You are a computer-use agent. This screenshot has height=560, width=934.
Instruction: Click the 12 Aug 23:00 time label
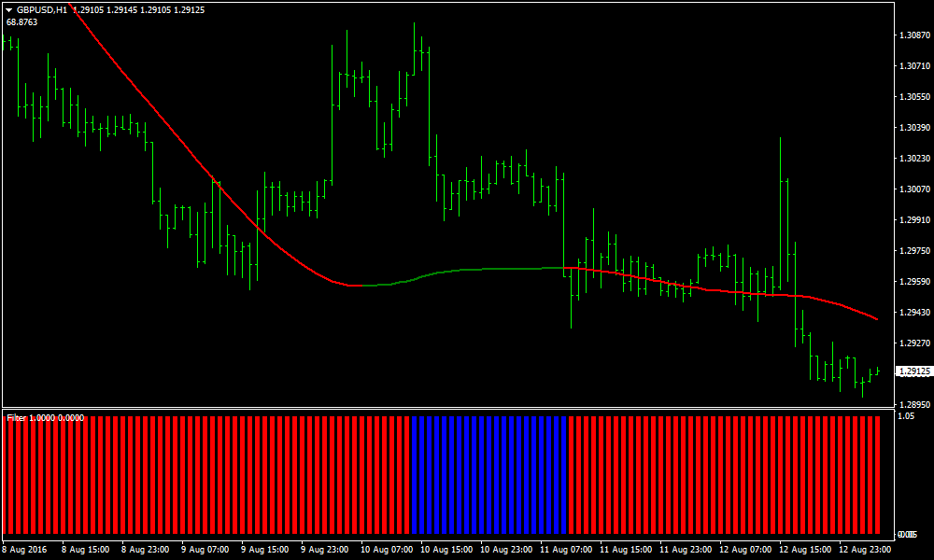coord(865,550)
